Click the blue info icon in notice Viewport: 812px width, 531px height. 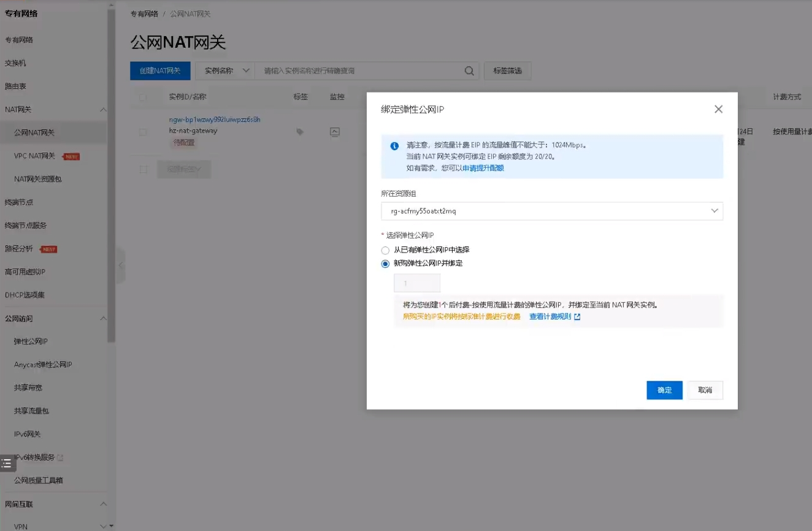click(394, 146)
